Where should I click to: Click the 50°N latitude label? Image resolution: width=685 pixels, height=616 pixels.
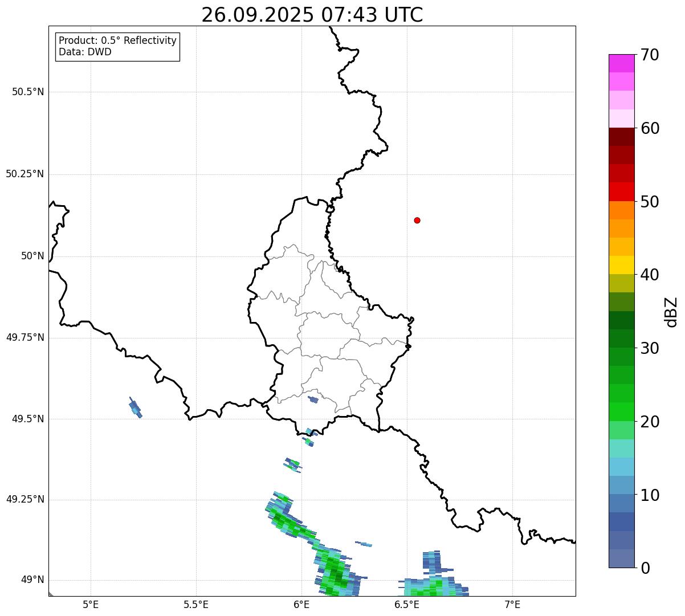(x=32, y=256)
